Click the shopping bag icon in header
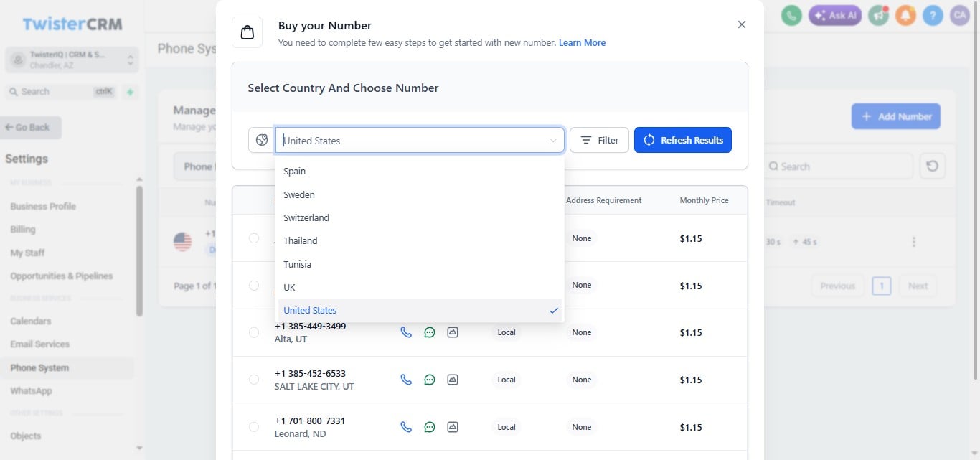Screen dimensions: 980x460 248,32
